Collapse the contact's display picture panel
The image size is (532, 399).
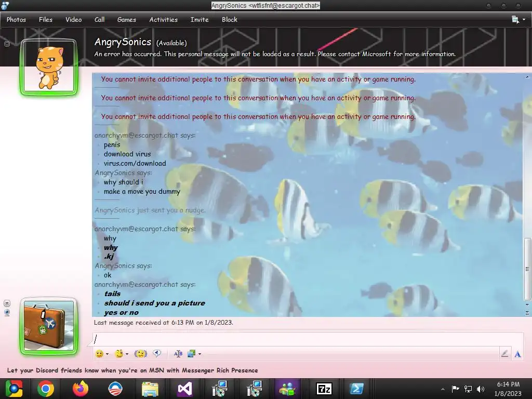(x=7, y=44)
